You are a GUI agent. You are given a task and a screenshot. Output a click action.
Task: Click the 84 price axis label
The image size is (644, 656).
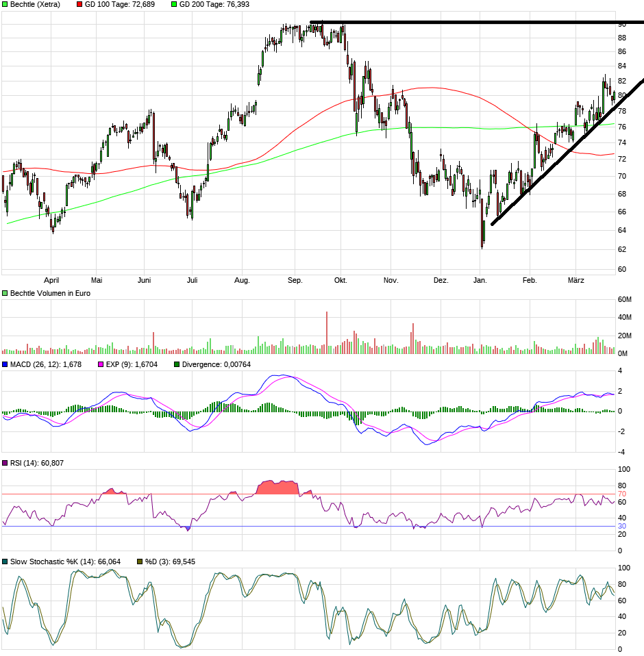(x=622, y=66)
